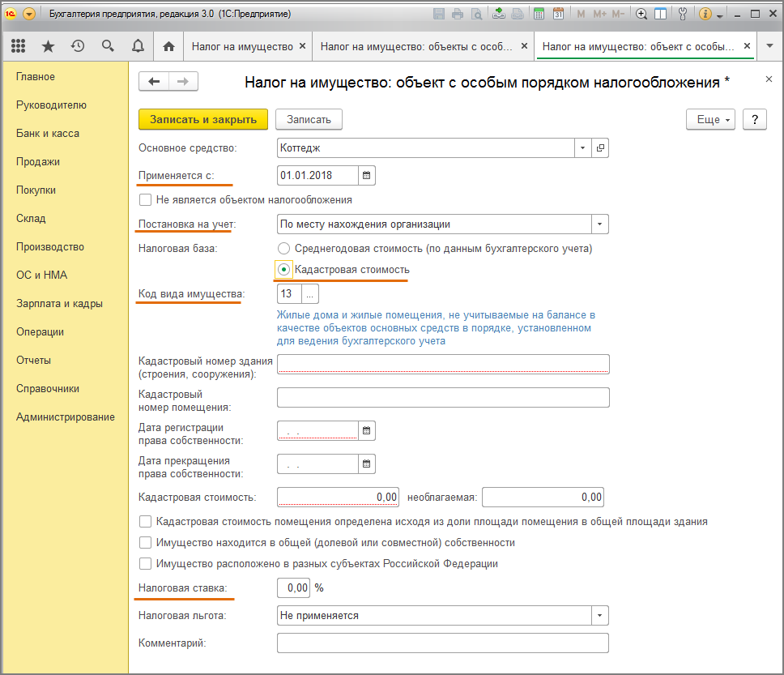784x675 pixels.
Task: Select the 'Среднегодовая стоимость' radio option
Action: (283, 249)
